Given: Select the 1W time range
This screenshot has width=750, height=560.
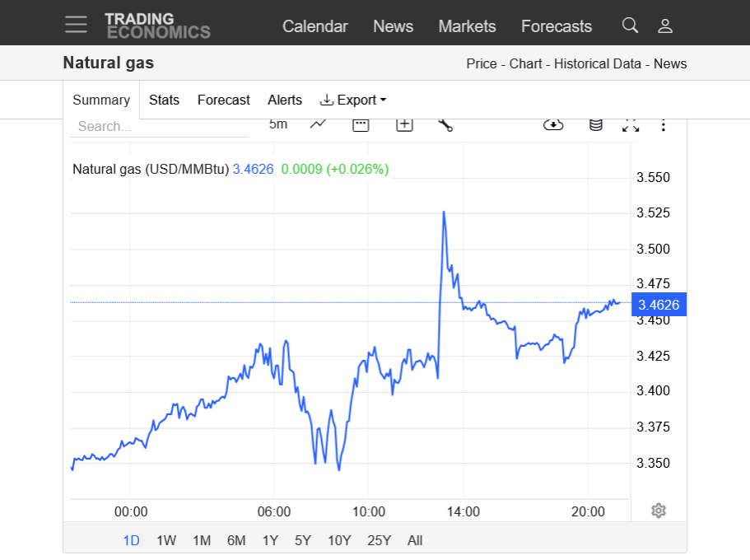Looking at the screenshot, I should (166, 540).
